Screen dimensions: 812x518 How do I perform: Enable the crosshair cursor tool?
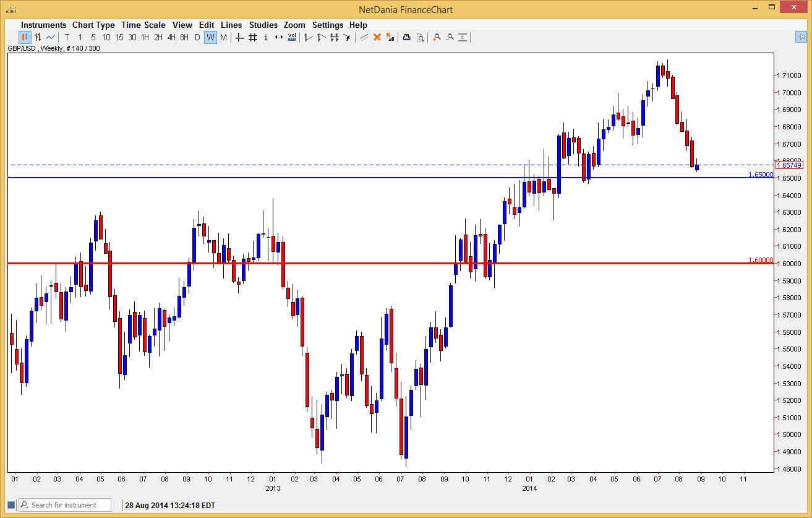point(238,37)
